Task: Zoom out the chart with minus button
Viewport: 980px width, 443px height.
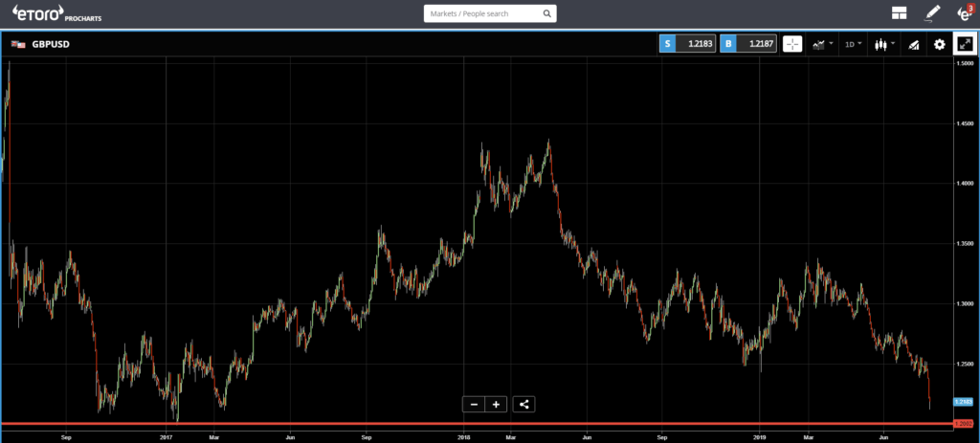Action: (x=474, y=405)
